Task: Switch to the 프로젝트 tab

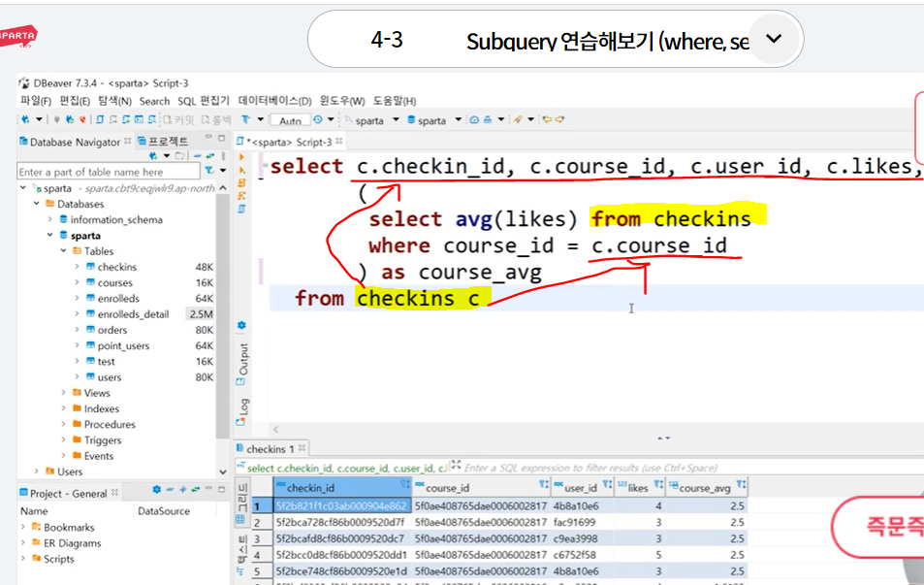Action: [x=163, y=141]
